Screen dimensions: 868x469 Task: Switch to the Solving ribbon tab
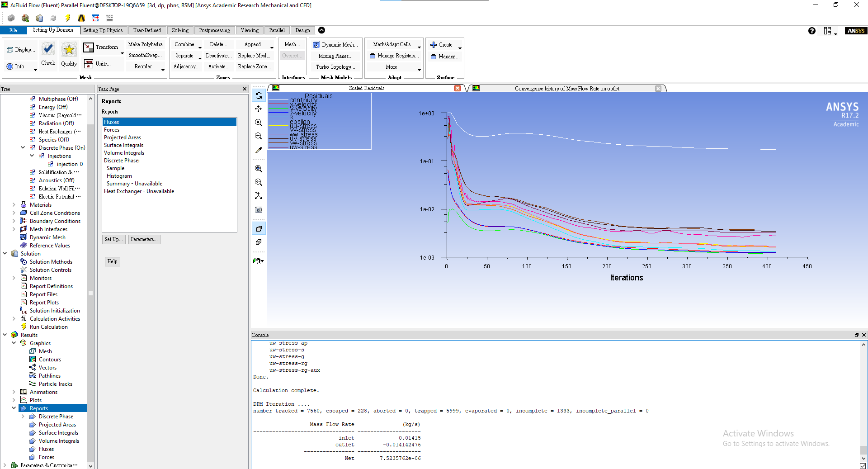[180, 30]
